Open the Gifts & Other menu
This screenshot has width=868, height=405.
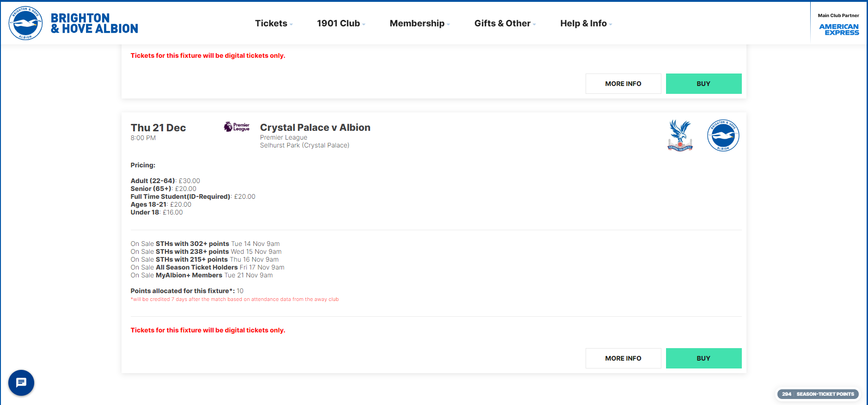click(x=505, y=24)
